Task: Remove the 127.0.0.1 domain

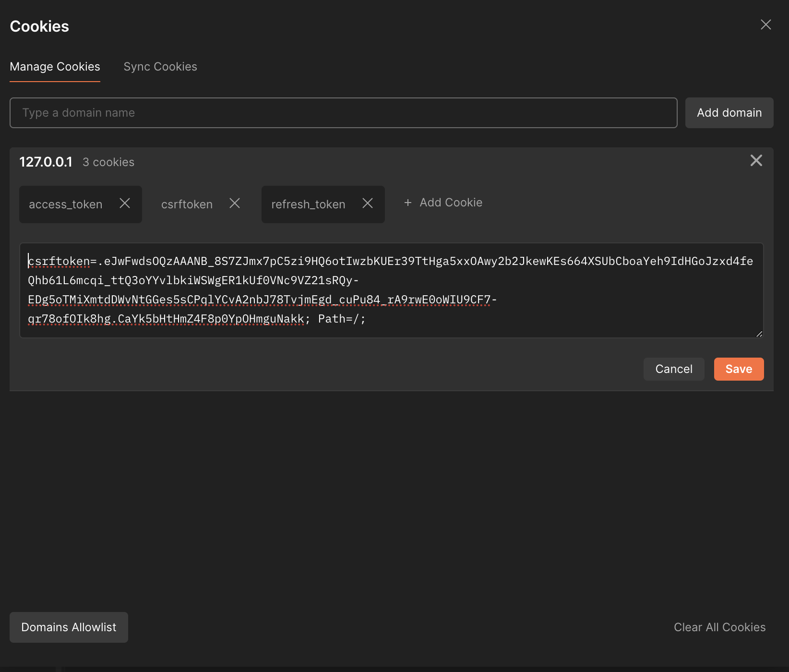Action: (756, 161)
